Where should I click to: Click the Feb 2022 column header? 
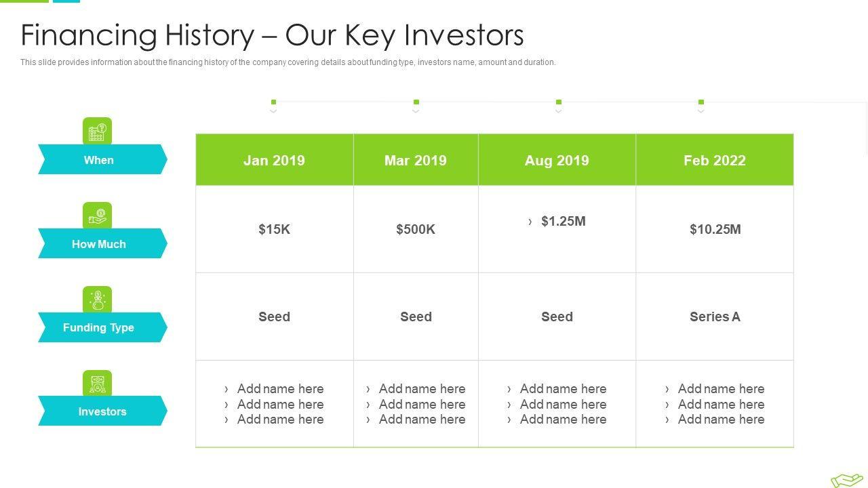click(x=714, y=161)
